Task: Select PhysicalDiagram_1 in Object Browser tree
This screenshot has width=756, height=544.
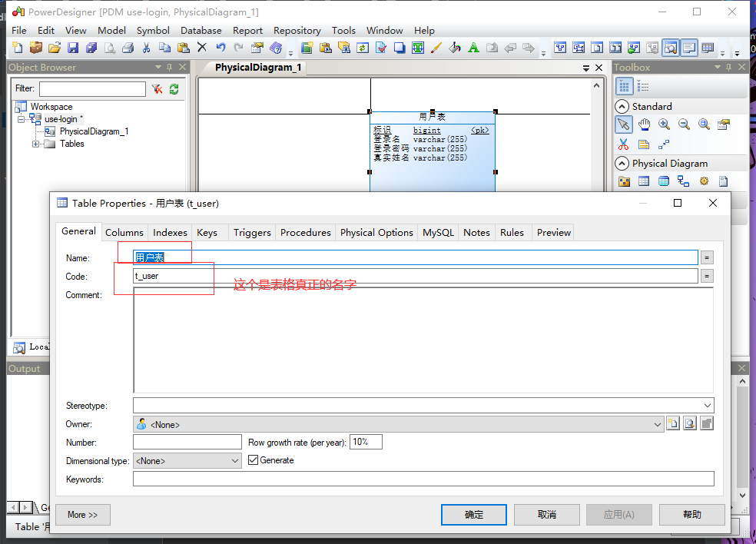Action: pos(94,131)
